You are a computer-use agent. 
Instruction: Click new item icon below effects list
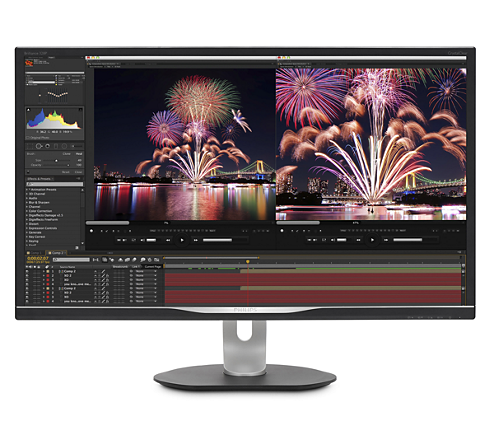coord(77,247)
